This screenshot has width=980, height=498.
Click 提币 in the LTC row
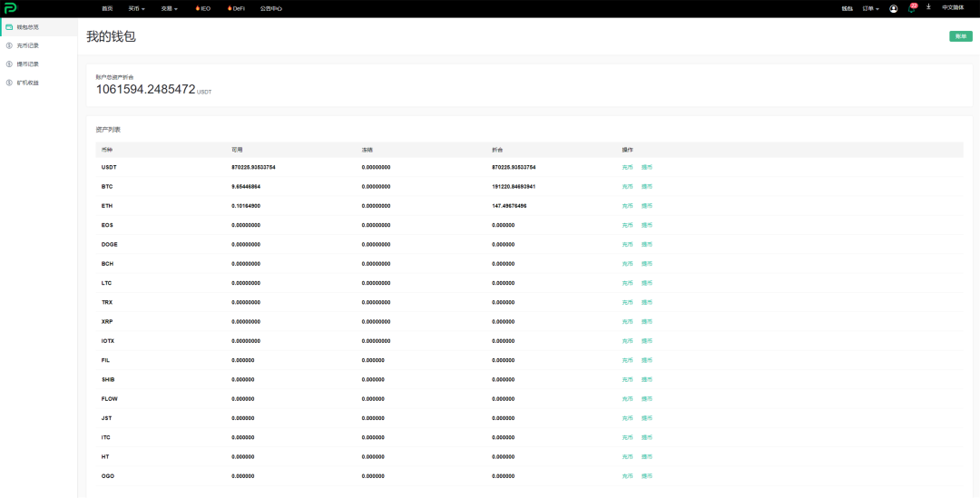pos(647,283)
